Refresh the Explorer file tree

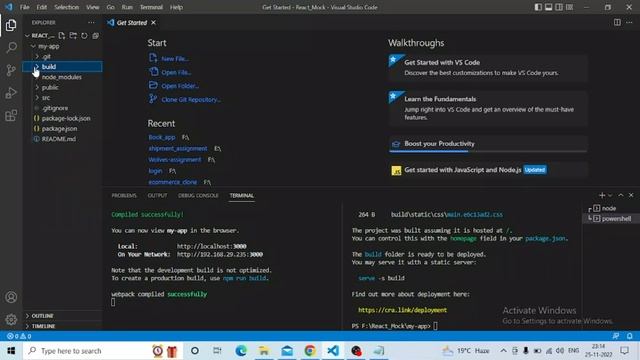pyautogui.click(x=84, y=36)
